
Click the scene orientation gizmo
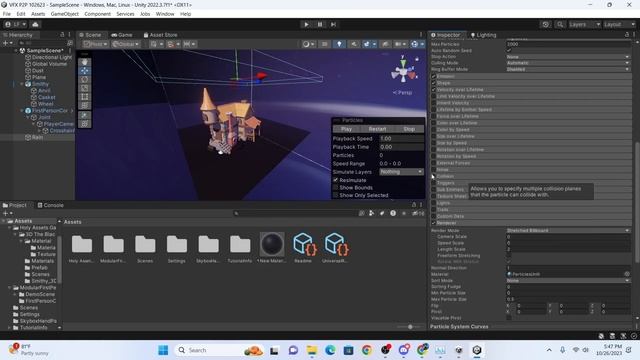click(x=404, y=72)
